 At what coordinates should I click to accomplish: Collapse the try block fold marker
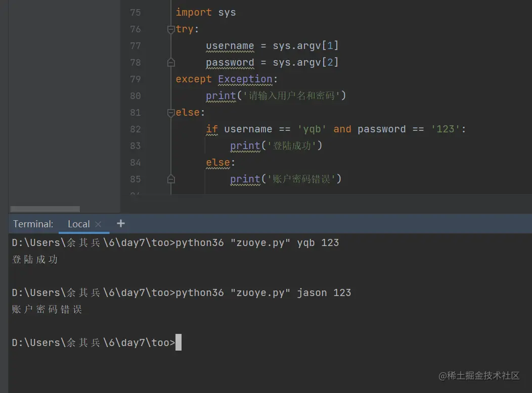click(171, 29)
